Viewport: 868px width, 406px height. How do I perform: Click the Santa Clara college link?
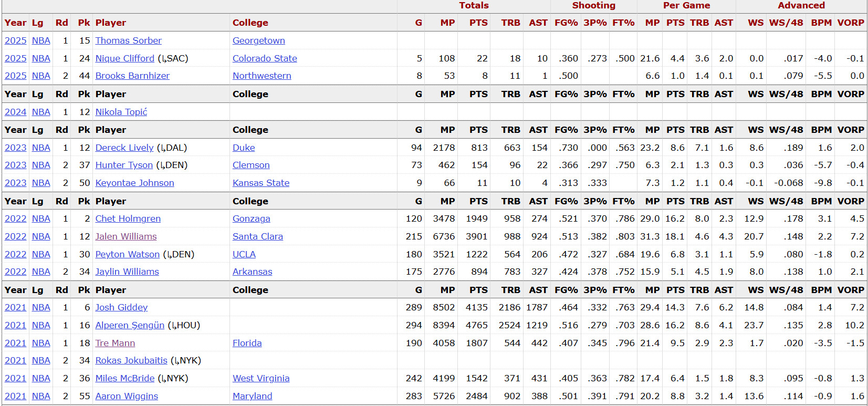[x=257, y=236]
